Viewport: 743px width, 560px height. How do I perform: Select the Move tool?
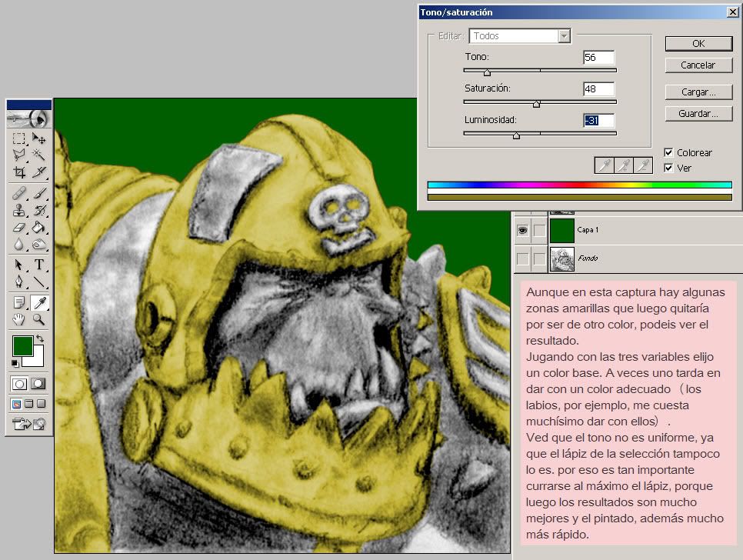point(39,138)
